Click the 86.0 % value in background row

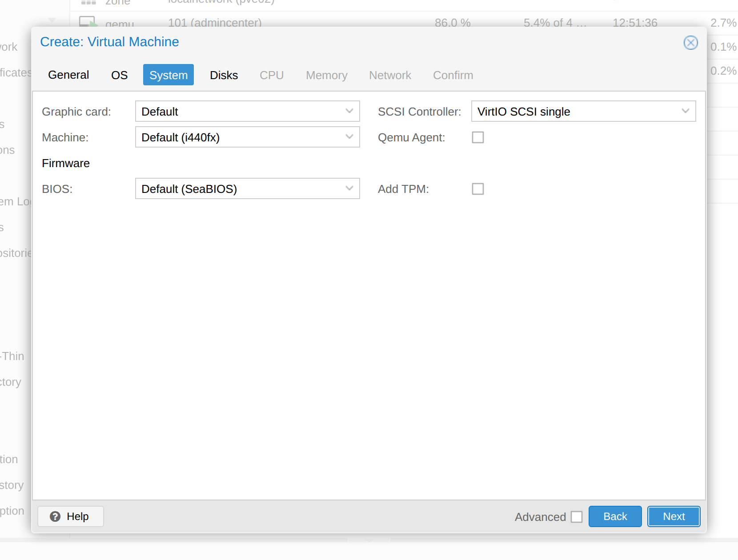pos(453,23)
